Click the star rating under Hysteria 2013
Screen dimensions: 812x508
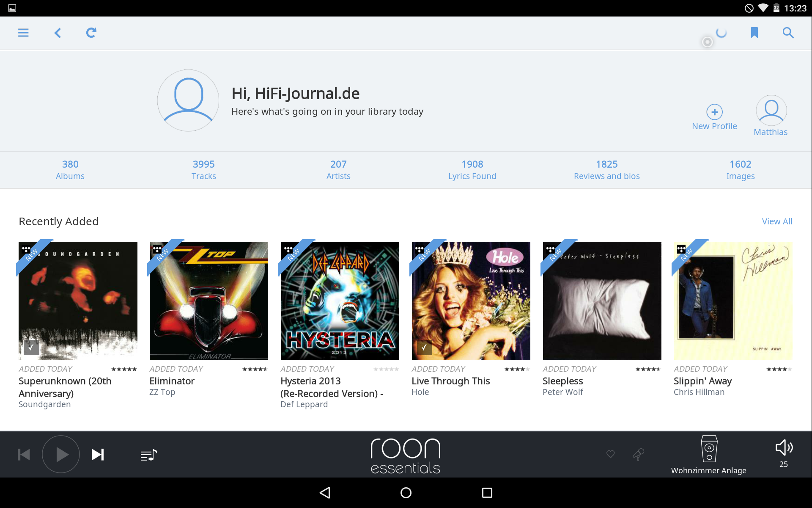(x=386, y=369)
